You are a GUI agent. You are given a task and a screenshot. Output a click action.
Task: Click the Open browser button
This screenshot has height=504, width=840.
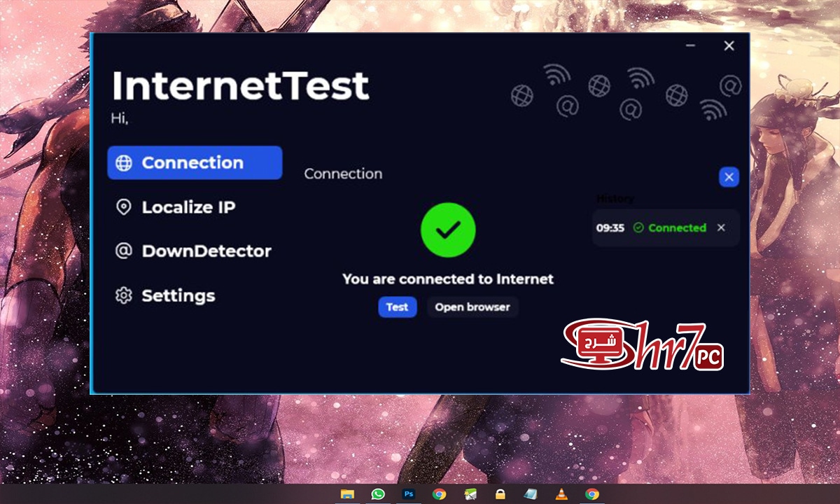[472, 307]
